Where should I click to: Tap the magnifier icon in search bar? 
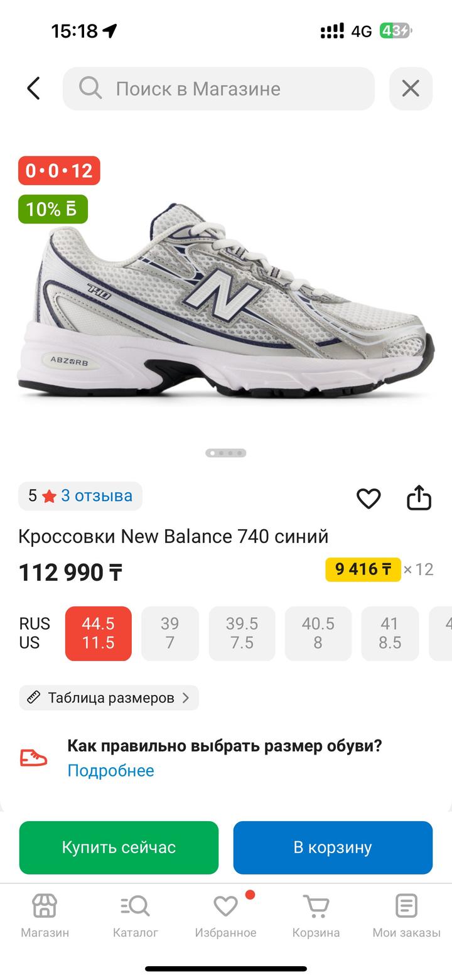90,89
